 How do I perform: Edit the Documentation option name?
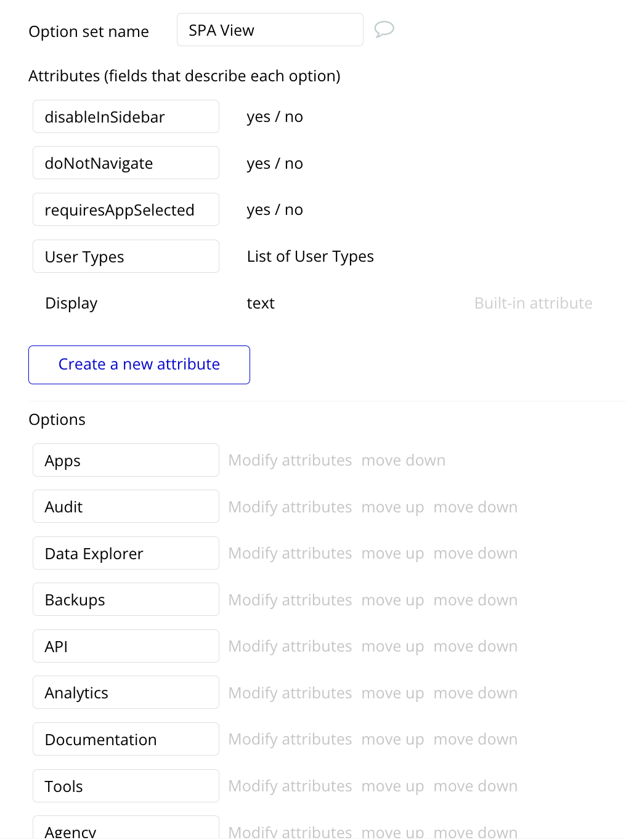126,740
